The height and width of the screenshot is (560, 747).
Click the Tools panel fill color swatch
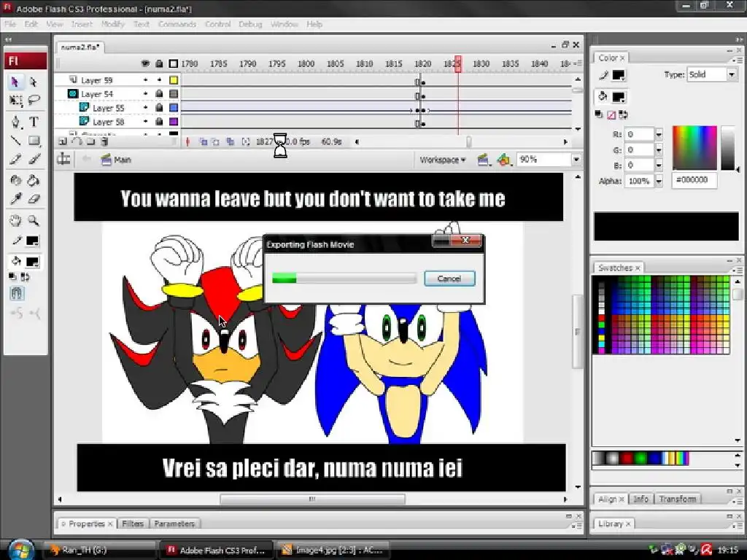tap(32, 262)
